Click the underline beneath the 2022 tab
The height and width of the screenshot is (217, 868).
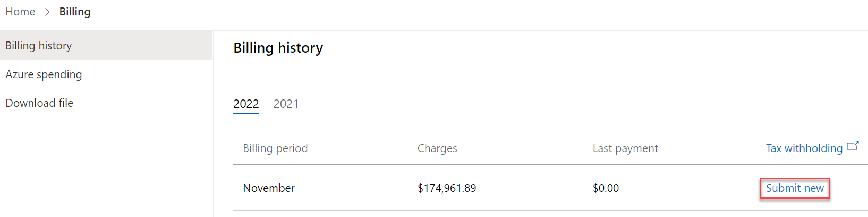(246, 113)
